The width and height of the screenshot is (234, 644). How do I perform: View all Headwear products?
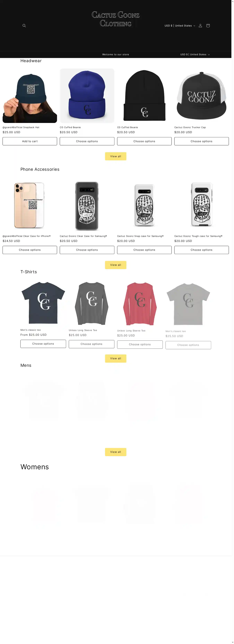[116, 156]
